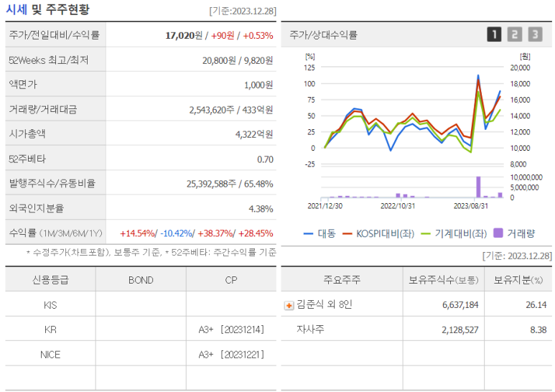Select the KR rating row label

pos(50,330)
